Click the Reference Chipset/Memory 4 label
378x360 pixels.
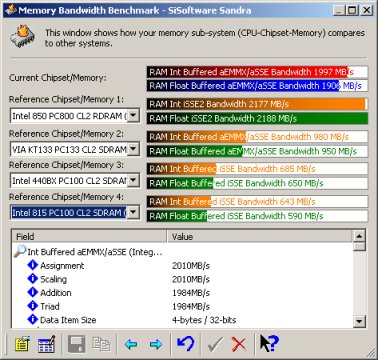pos(66,197)
